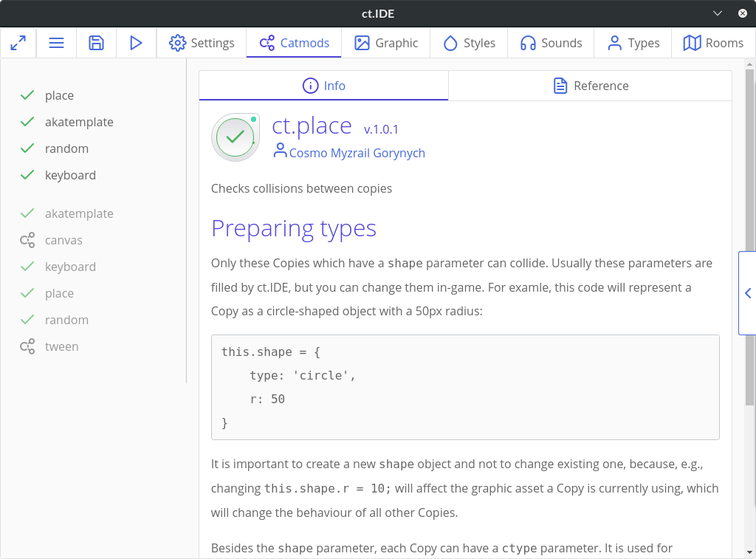This screenshot has width=756, height=559.
Task: Open author Cosmo Myzrail Gorynych link
Action: pos(357,153)
